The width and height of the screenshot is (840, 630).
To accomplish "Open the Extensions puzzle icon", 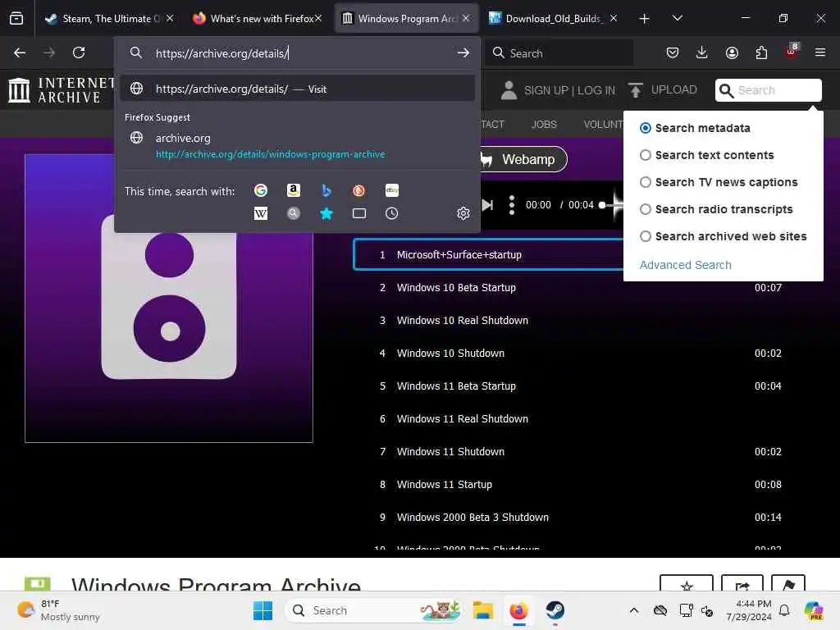I will [761, 52].
